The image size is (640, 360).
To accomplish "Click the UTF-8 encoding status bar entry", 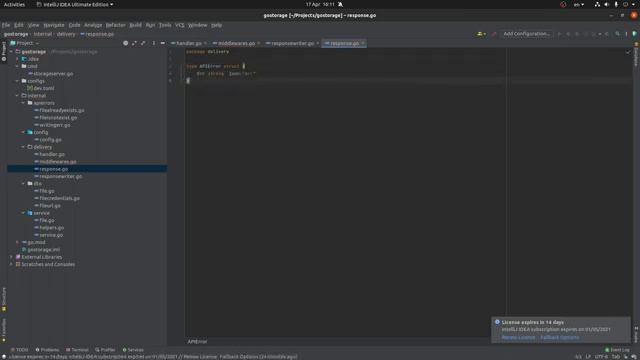I will pyautogui.click(x=601, y=357).
